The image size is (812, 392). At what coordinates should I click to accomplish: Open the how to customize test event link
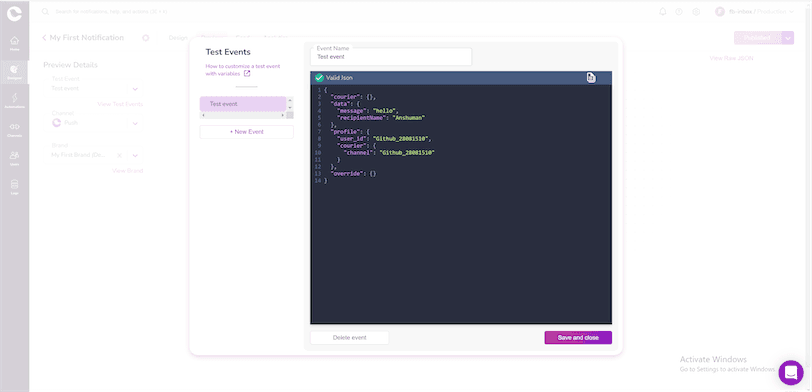(x=243, y=70)
